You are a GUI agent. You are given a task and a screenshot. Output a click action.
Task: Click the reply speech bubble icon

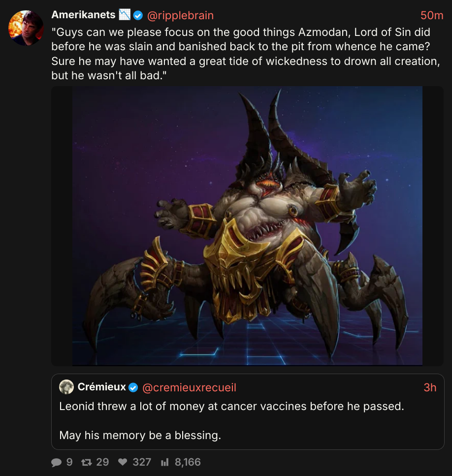(56, 462)
